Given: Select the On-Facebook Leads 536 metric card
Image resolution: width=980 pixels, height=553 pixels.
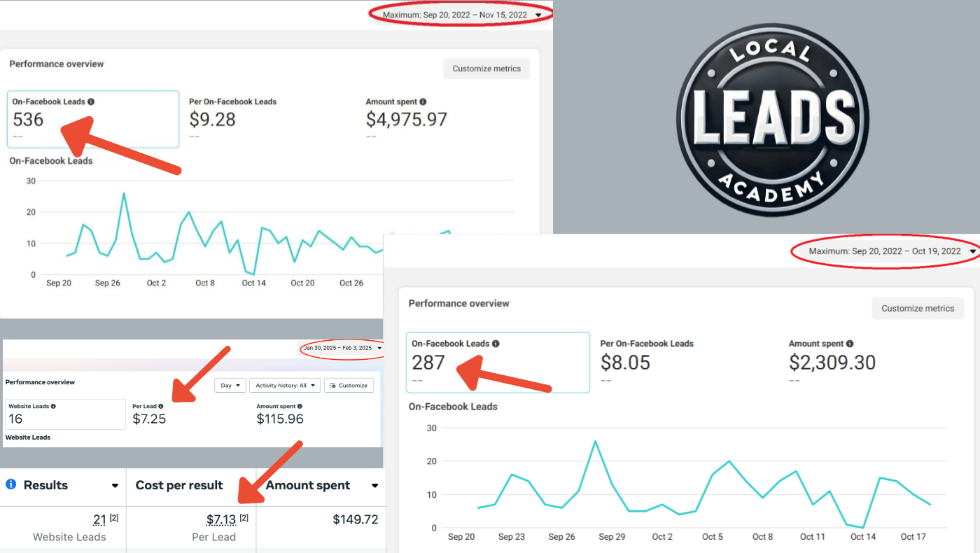Looking at the screenshot, I should tap(93, 119).
